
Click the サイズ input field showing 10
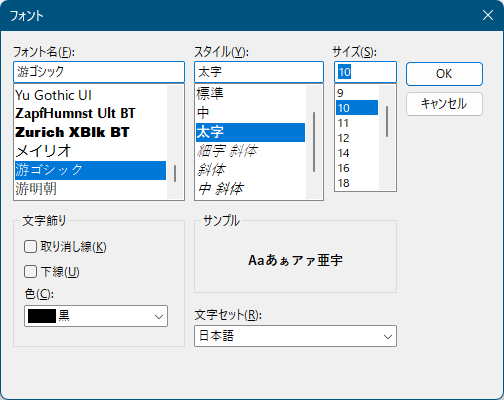(365, 72)
